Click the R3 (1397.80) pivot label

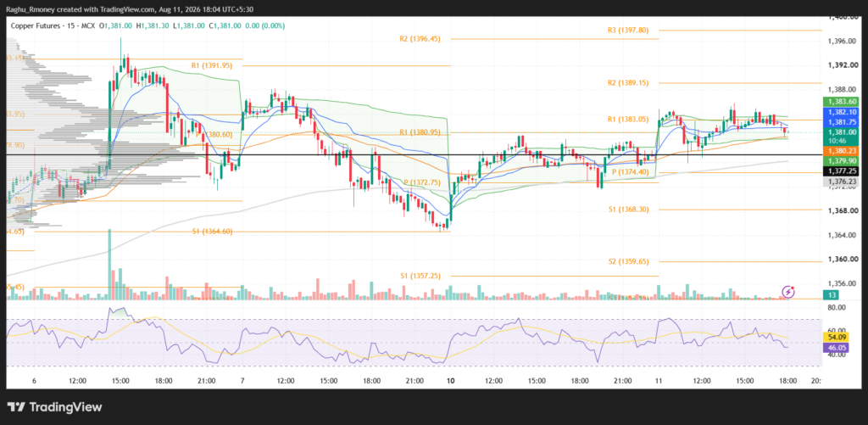tap(626, 31)
